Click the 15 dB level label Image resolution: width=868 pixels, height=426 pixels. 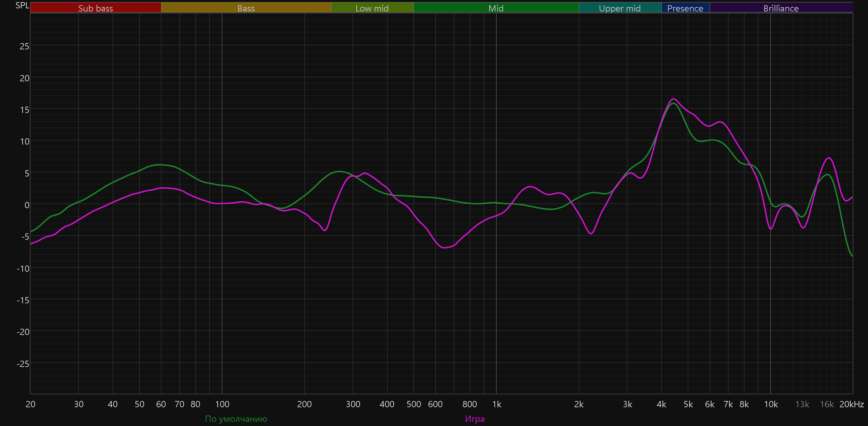(24, 110)
